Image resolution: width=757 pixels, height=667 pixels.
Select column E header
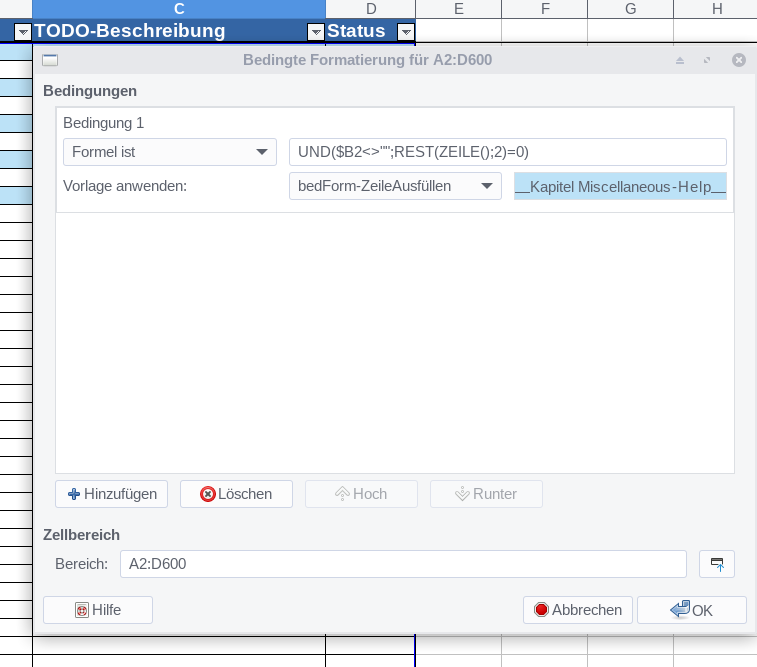click(x=458, y=9)
